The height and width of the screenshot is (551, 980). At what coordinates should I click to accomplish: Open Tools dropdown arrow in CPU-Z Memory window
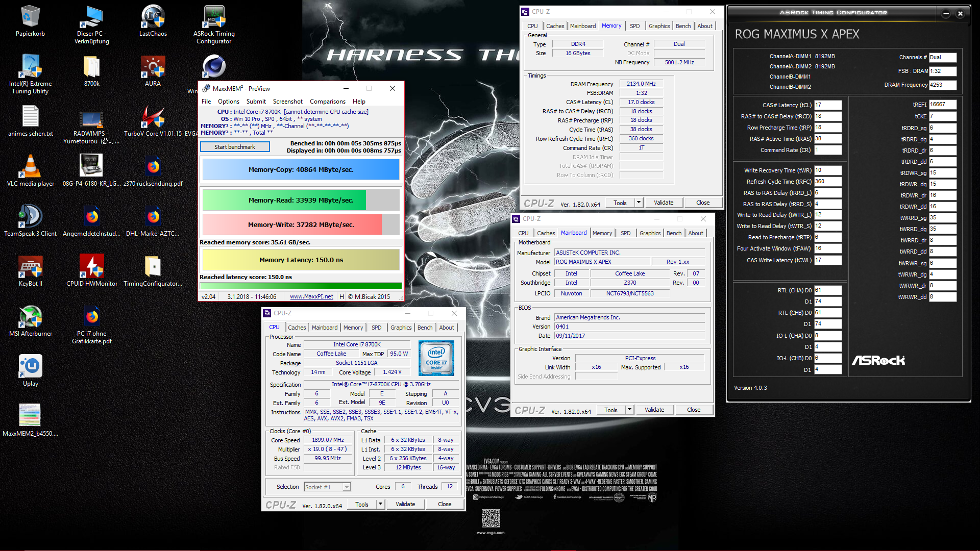[x=638, y=203]
